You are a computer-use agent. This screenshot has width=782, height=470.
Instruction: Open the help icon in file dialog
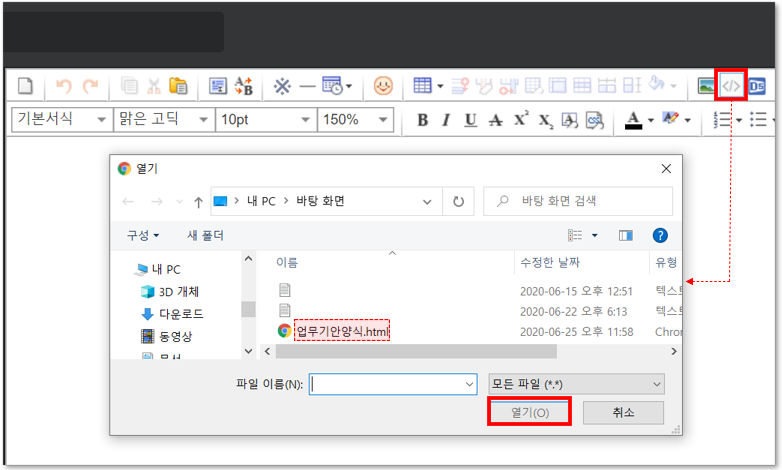coord(659,235)
